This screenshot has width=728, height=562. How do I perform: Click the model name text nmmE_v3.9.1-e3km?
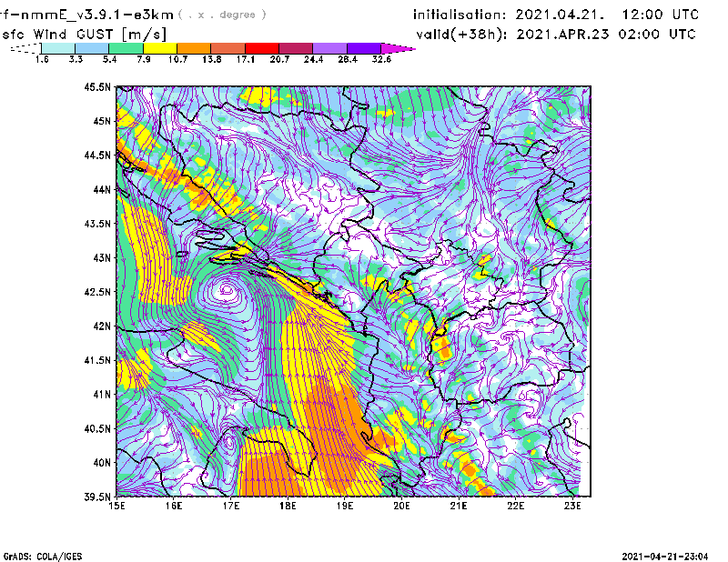97,15
